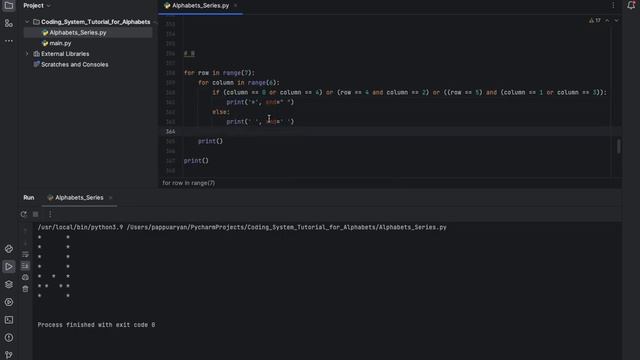Stop the running process

pyautogui.click(x=36, y=214)
